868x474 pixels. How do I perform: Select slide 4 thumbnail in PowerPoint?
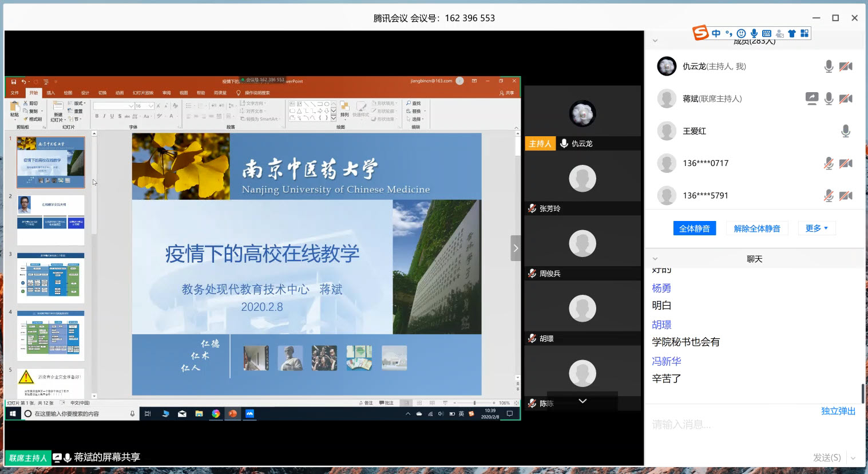point(50,336)
